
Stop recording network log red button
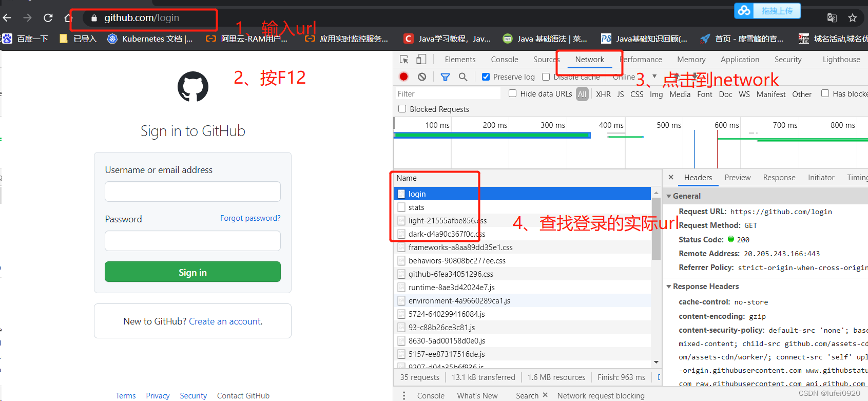tap(404, 77)
